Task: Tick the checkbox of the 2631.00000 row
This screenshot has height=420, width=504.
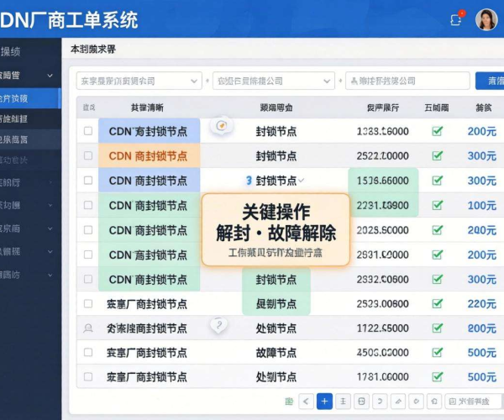Action: point(88,255)
